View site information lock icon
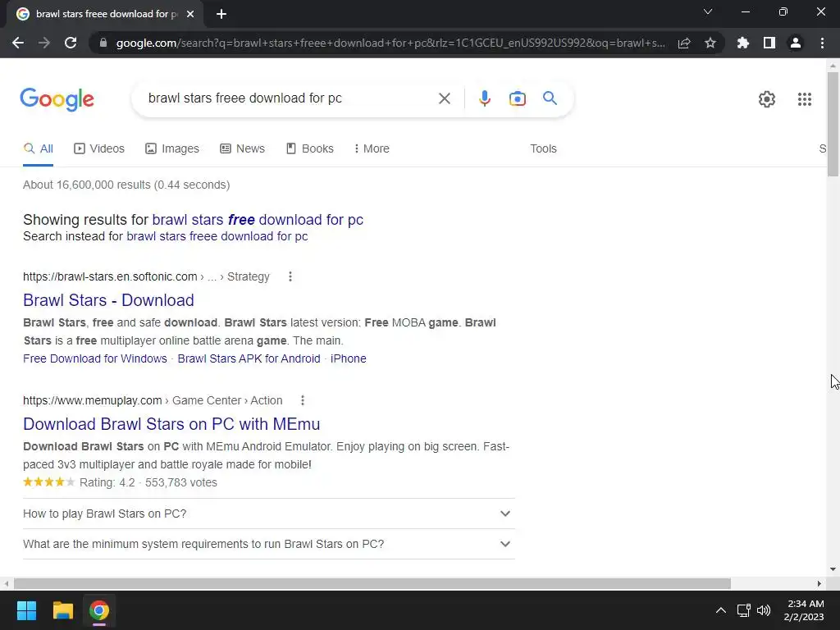This screenshot has width=840, height=630. pyautogui.click(x=103, y=43)
